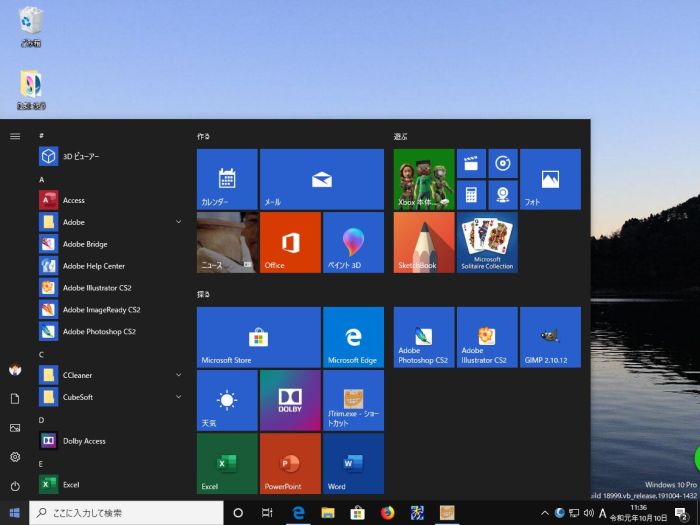Launch the PowerPoint tile
Image resolution: width=700 pixels, height=525 pixels.
point(290,463)
